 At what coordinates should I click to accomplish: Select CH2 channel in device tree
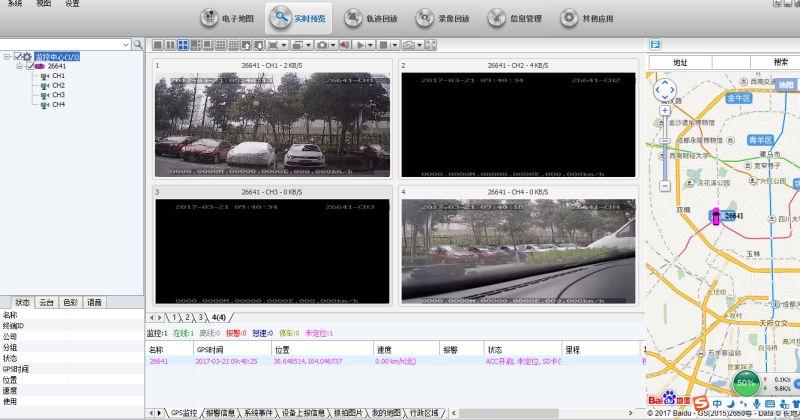tap(58, 85)
